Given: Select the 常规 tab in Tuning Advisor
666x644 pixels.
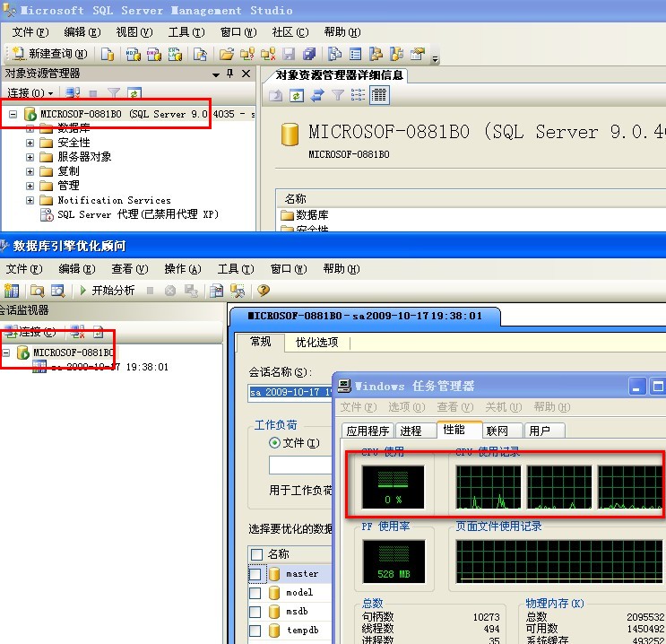Looking at the screenshot, I should coord(260,342).
